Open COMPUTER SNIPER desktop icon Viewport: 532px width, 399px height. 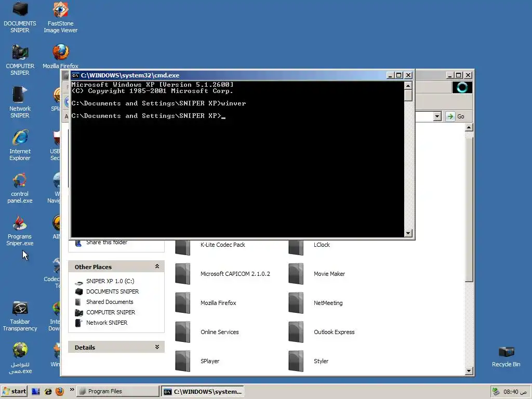pyautogui.click(x=20, y=60)
